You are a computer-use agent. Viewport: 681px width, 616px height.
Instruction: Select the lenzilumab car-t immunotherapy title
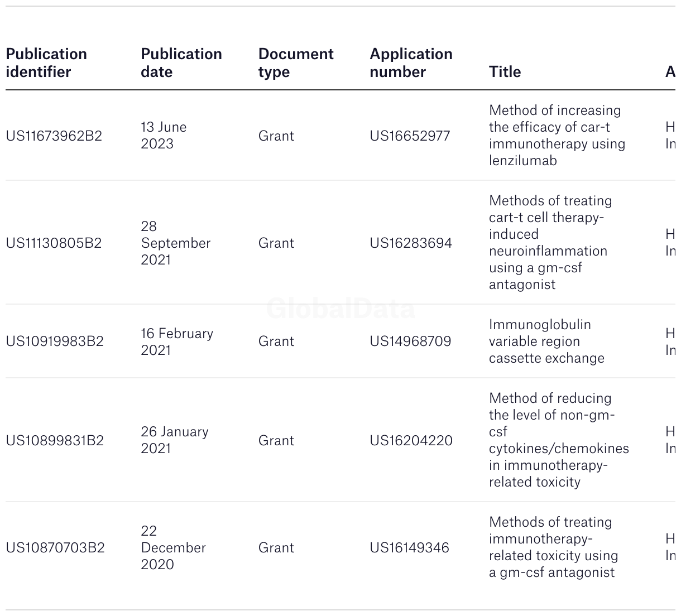(x=557, y=136)
